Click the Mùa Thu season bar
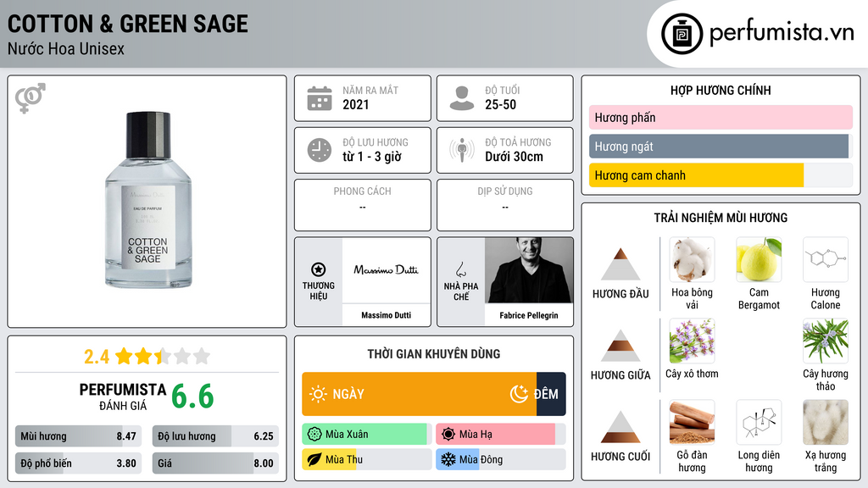868x488 pixels. tap(367, 460)
